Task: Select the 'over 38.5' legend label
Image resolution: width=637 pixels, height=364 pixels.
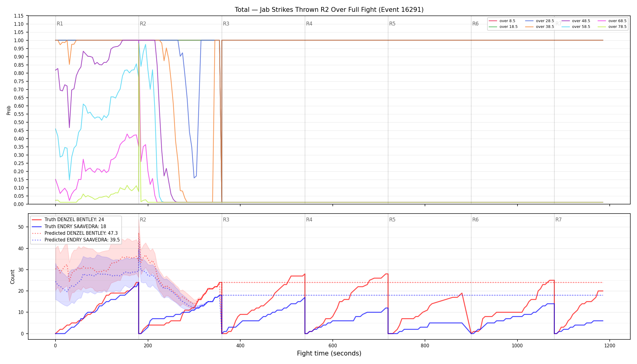Action: pos(545,27)
